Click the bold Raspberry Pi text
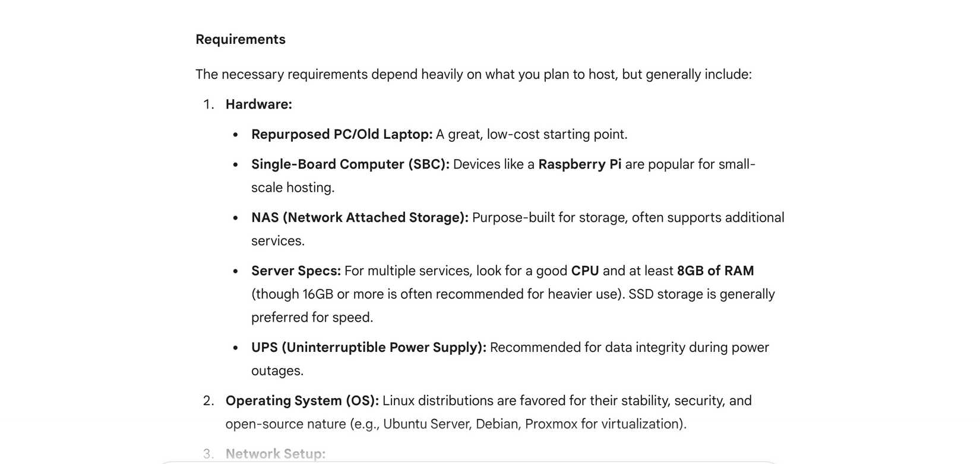980x464 pixels. tap(579, 164)
